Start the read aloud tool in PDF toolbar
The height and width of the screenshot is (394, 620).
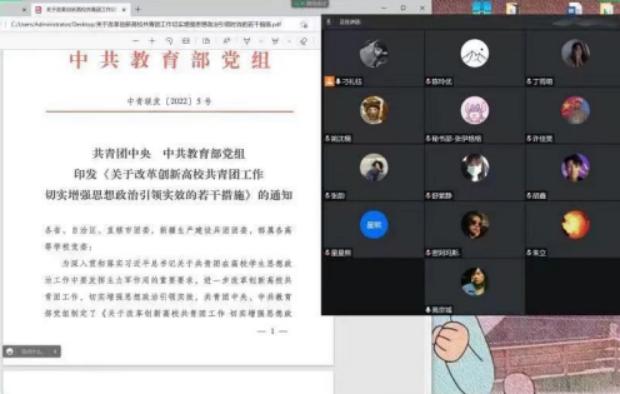(x=227, y=41)
